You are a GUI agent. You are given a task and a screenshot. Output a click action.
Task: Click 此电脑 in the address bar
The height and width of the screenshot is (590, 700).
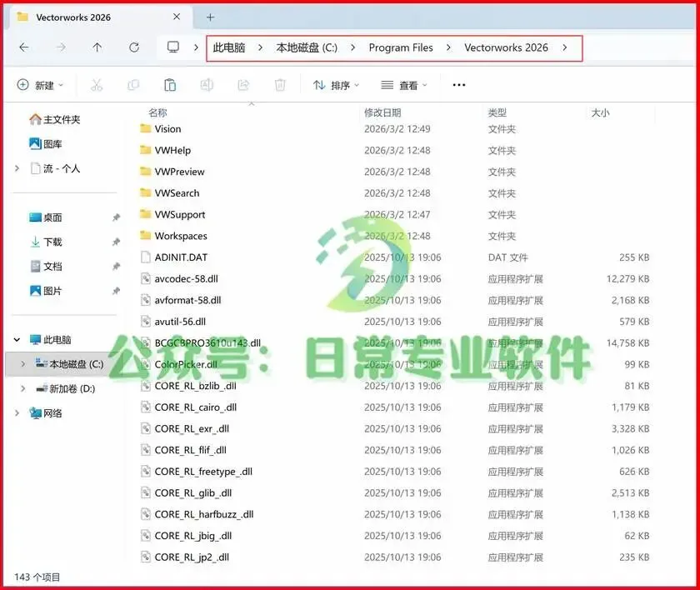[229, 47]
